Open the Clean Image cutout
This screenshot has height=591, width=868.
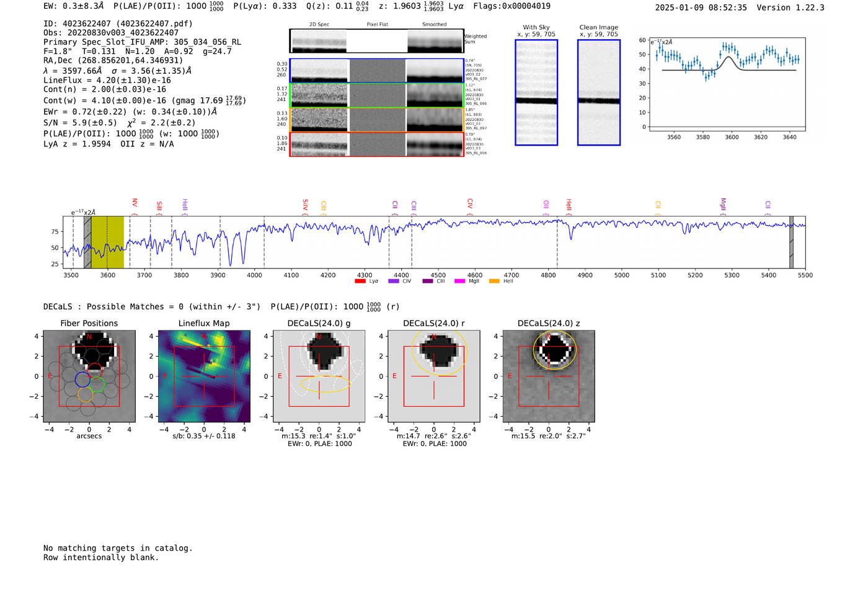pos(599,92)
